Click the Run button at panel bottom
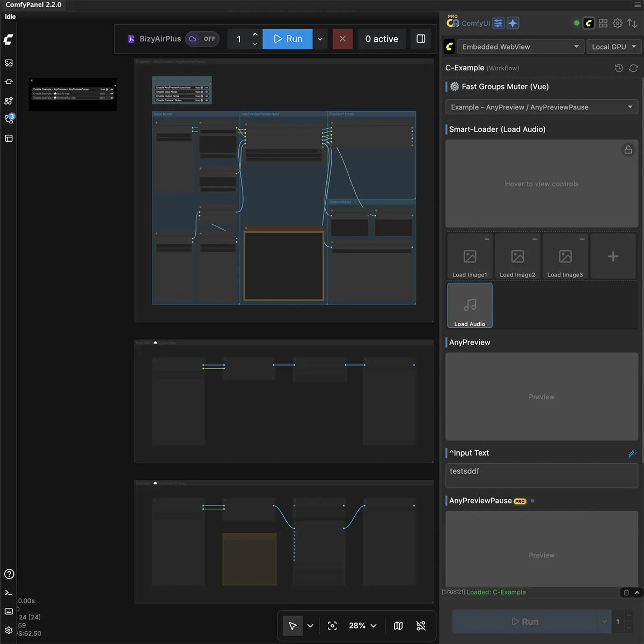The height and width of the screenshot is (644, 644). [525, 621]
